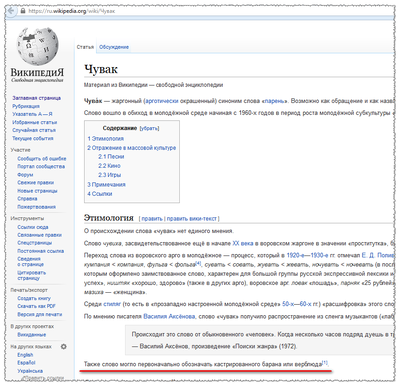Collapse contents with убрать toggle

(149, 128)
